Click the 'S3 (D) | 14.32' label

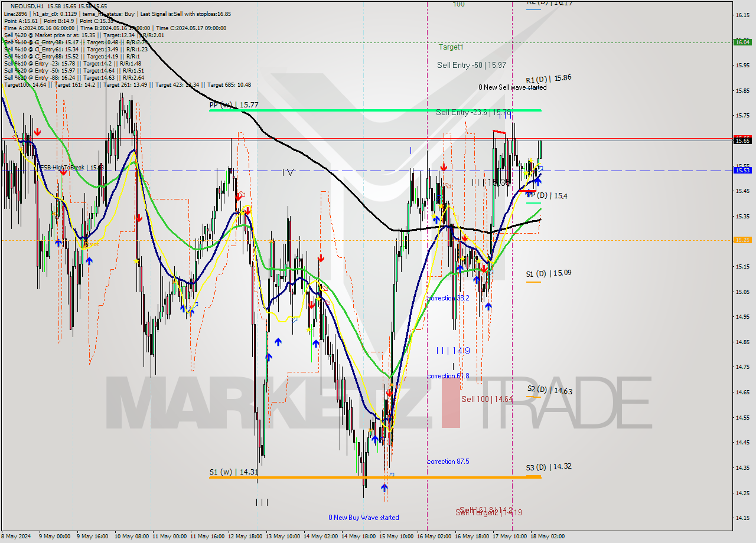[x=549, y=467]
